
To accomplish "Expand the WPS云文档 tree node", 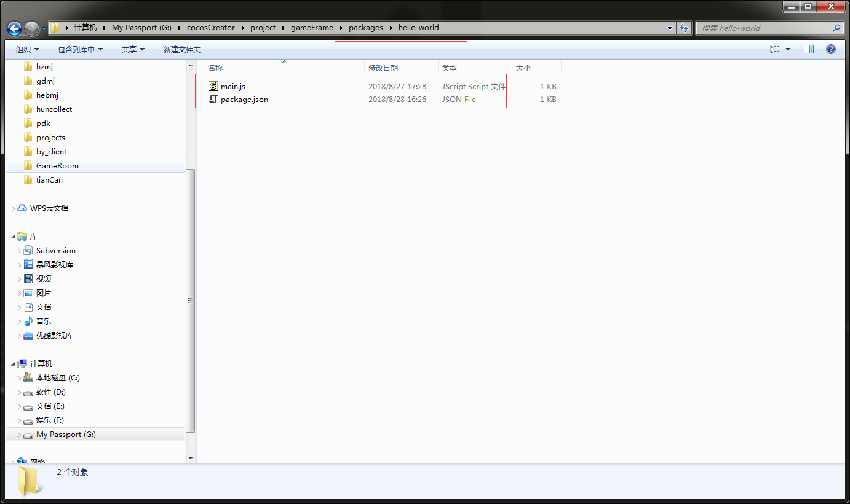I will pos(14,208).
